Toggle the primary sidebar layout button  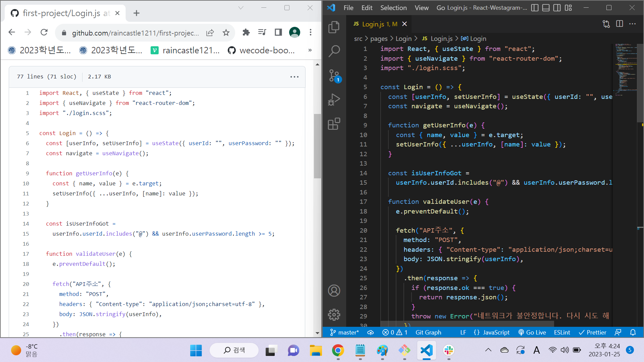pos(535,8)
